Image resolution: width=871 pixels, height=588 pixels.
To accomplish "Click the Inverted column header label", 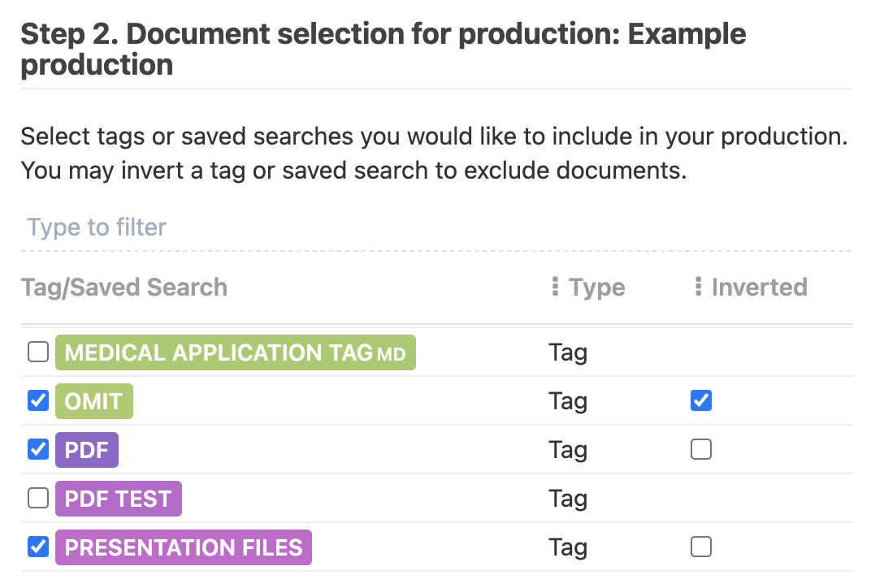I will coord(759,288).
